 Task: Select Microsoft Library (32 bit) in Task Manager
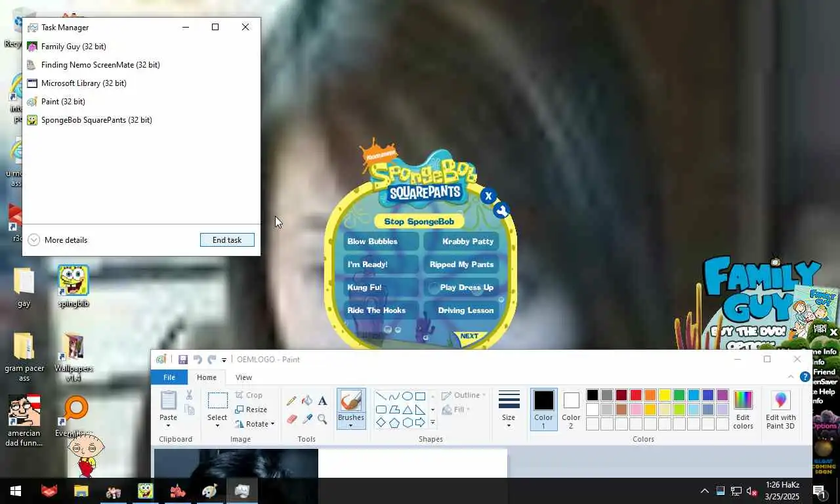[141, 83]
